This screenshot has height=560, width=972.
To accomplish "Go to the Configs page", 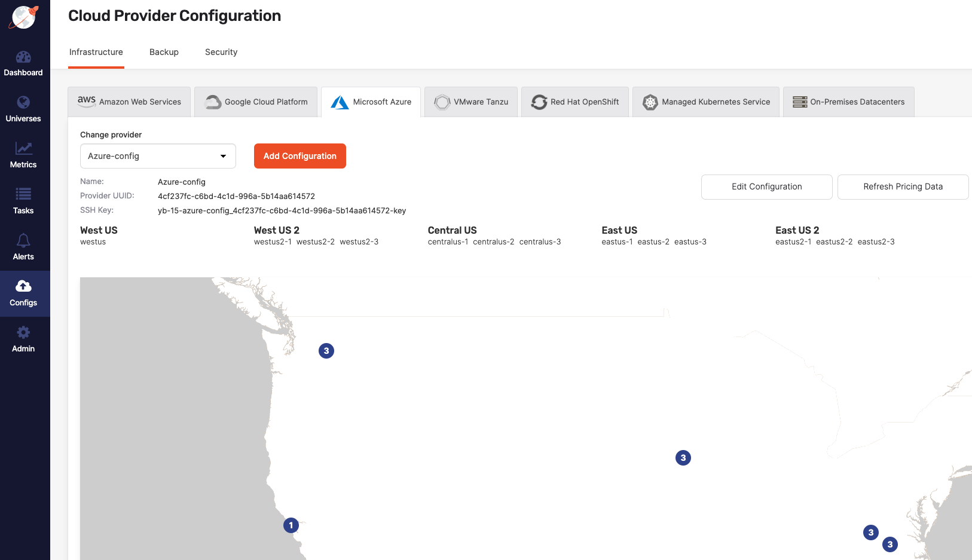I will click(23, 293).
